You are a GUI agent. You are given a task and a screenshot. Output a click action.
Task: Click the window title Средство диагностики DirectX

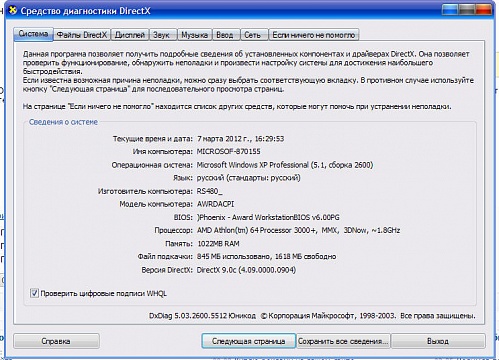tap(86, 11)
